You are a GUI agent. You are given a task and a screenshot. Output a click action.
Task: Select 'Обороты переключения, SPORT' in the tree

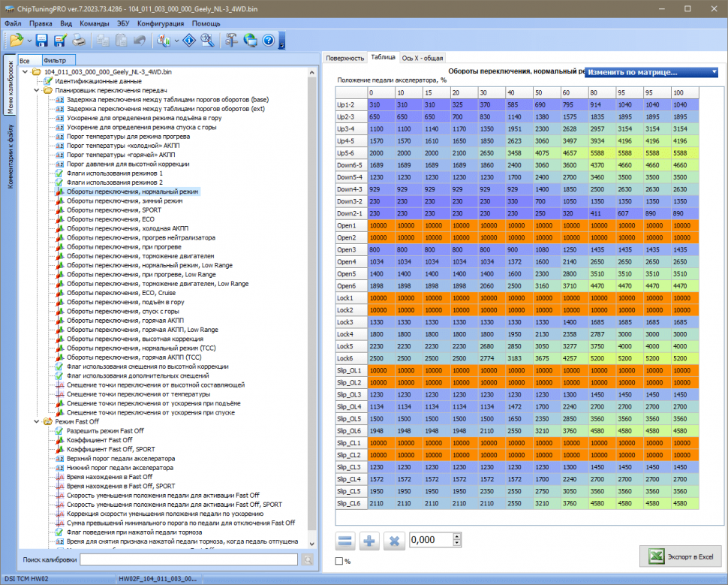(x=114, y=210)
